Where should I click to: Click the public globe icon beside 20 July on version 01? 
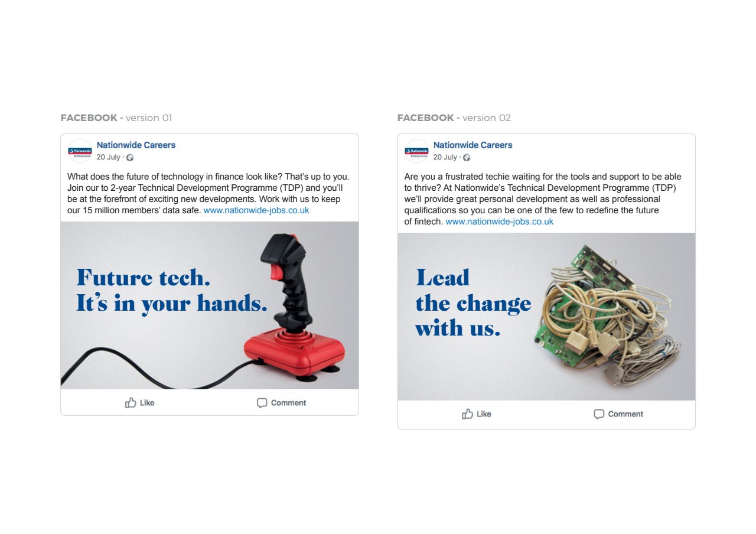point(130,158)
